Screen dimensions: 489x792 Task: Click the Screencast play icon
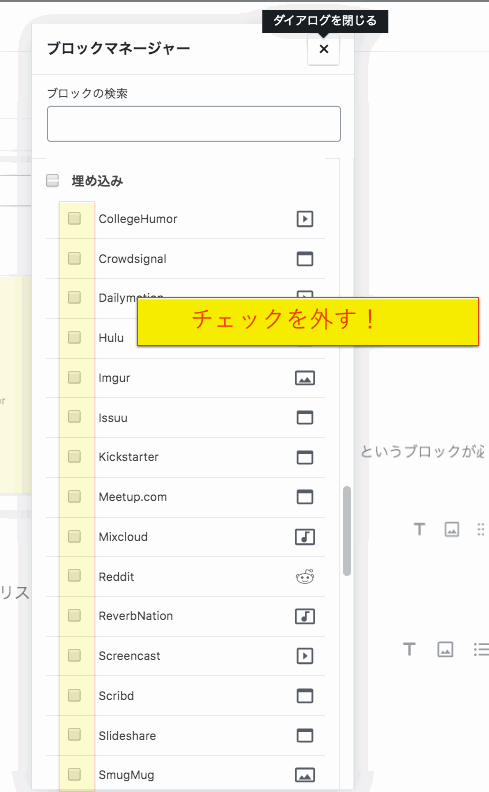(x=305, y=656)
